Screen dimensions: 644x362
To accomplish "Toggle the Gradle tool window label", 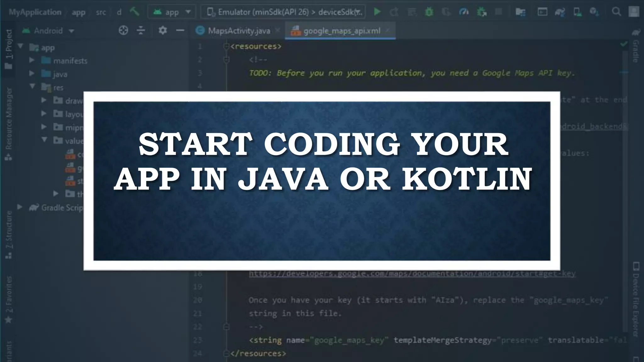I will point(636,51).
